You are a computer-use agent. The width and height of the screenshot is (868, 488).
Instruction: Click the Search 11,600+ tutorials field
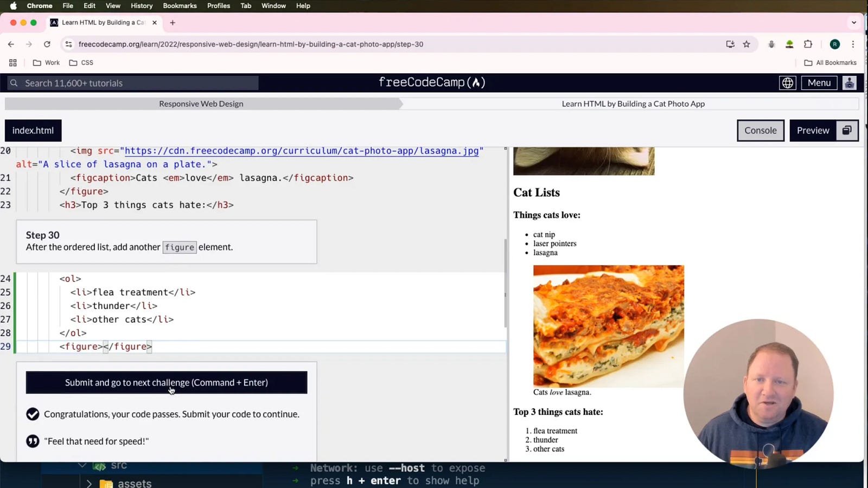(x=133, y=83)
